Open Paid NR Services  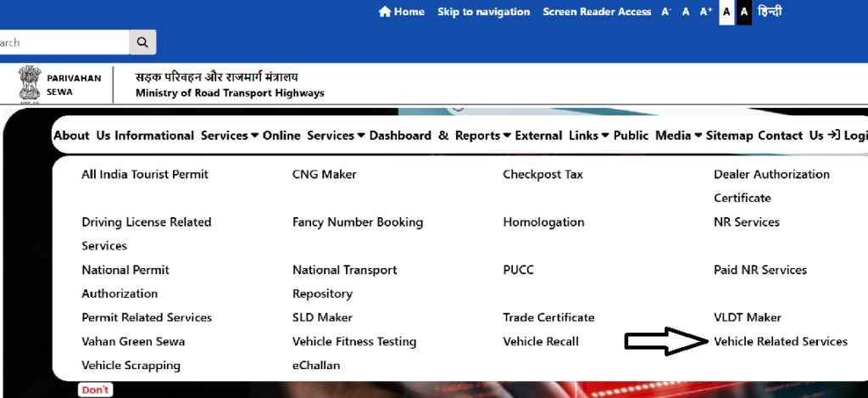[760, 270]
